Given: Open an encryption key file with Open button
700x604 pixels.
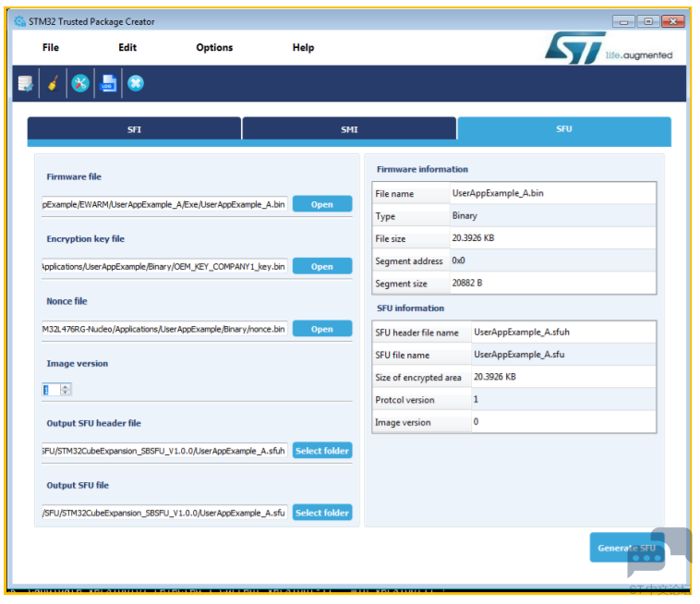Looking at the screenshot, I should tap(322, 267).
